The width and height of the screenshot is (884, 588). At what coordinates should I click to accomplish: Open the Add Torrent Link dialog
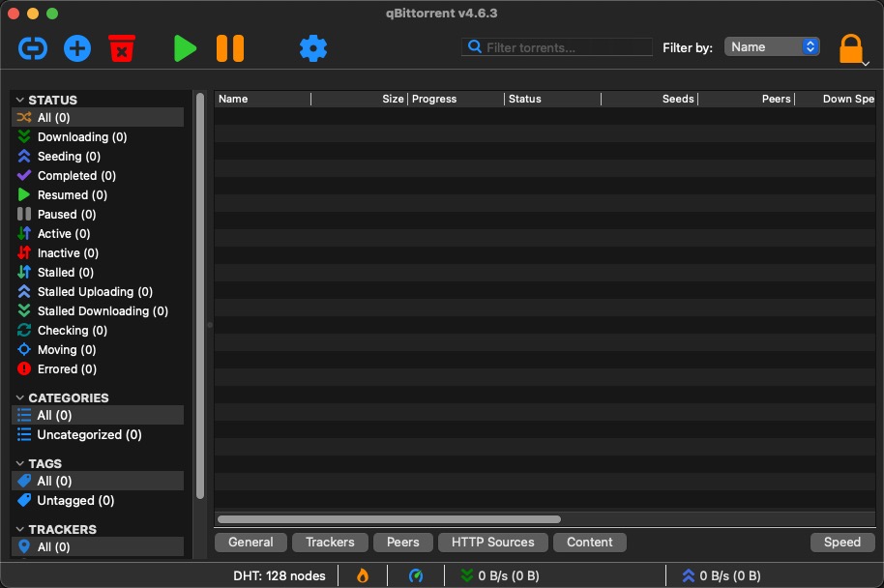pos(32,47)
